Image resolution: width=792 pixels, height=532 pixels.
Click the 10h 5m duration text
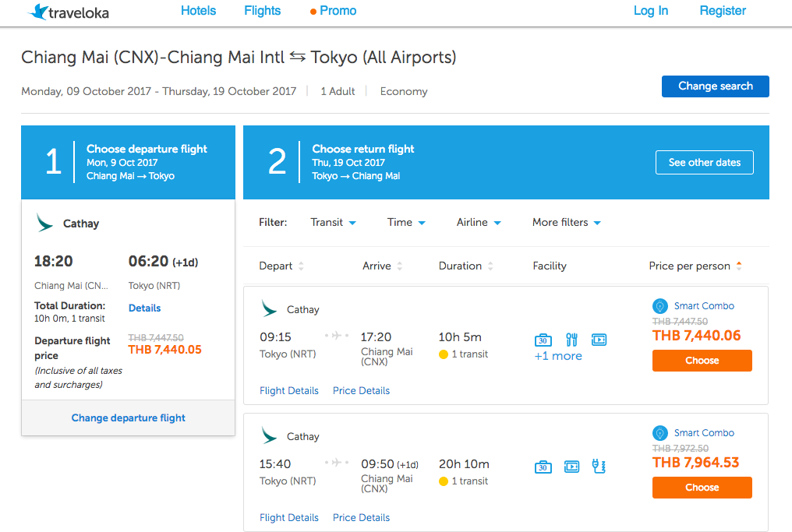[x=460, y=337]
